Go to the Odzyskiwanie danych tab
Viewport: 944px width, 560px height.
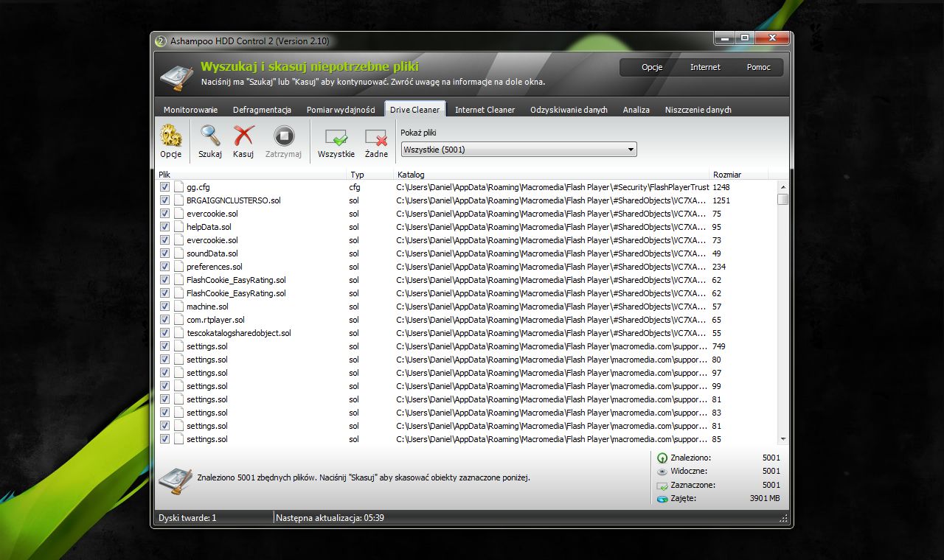pyautogui.click(x=569, y=110)
